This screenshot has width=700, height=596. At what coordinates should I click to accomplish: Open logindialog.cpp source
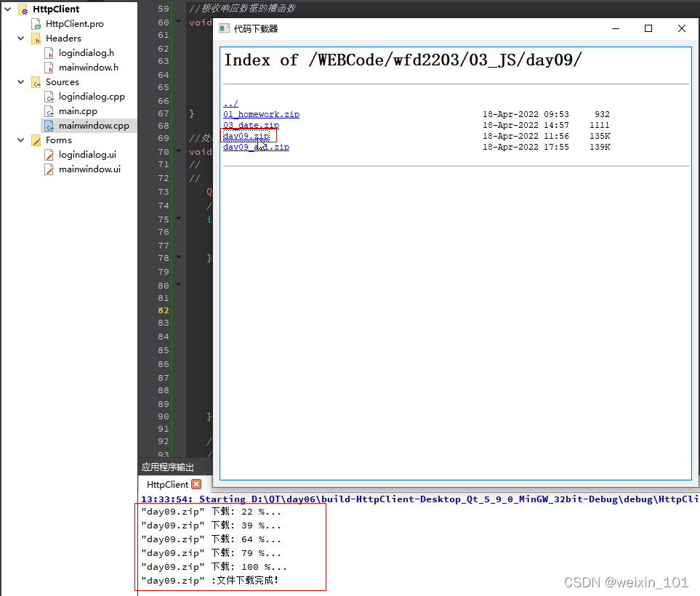[x=92, y=97]
